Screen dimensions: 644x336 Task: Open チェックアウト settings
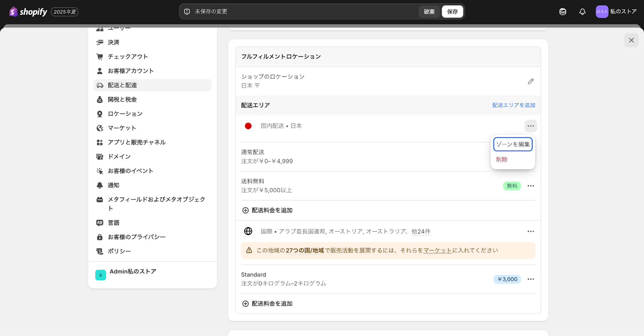click(x=153, y=57)
